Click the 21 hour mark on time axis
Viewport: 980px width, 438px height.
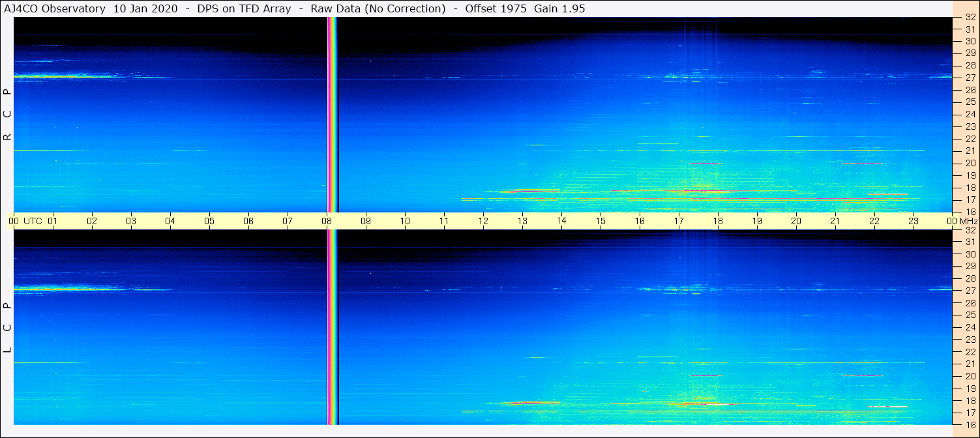coord(835,221)
